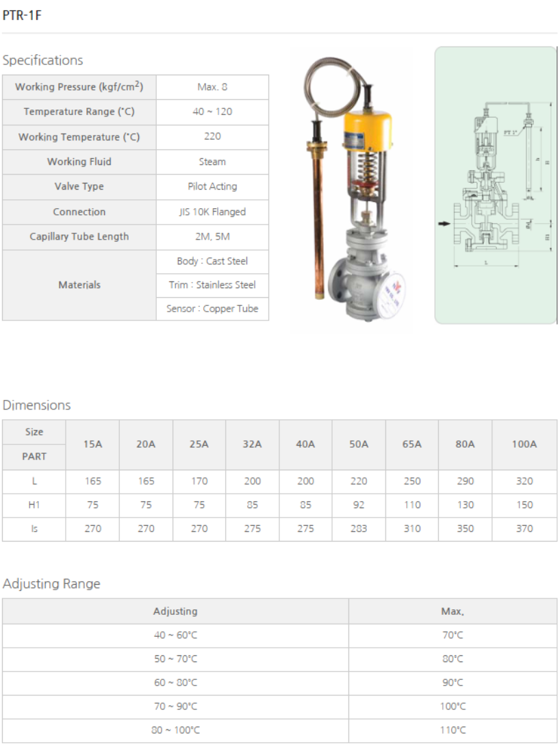Select the 100A size column header

point(524,444)
